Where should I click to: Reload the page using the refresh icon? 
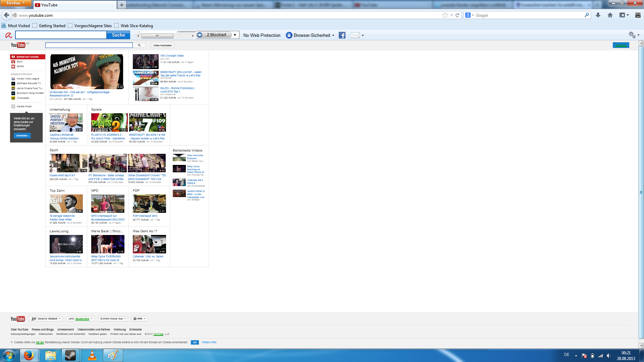point(457,15)
